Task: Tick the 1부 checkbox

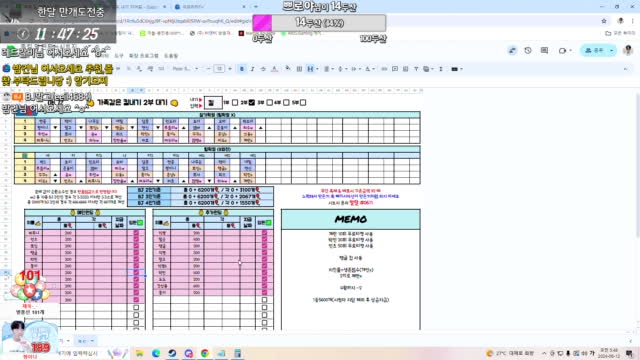Action: 235,102
